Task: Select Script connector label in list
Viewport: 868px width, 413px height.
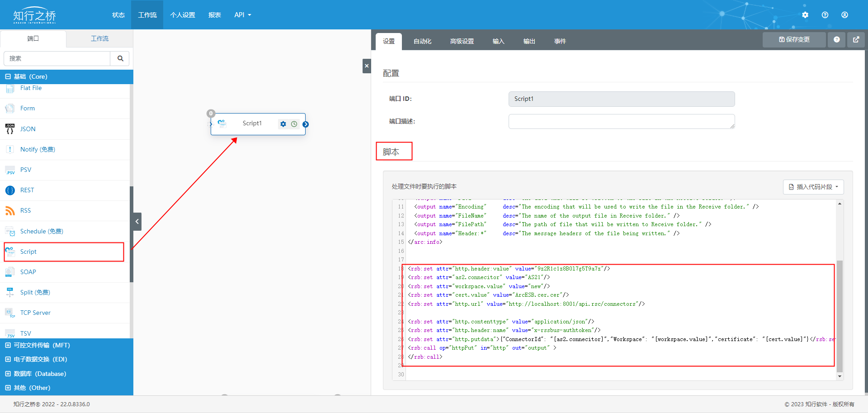Action: 28,252
